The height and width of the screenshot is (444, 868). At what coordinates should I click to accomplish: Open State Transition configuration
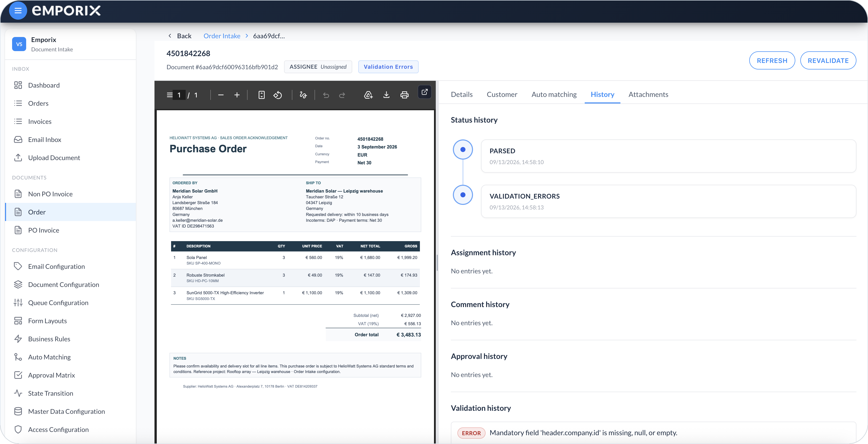[70, 393]
